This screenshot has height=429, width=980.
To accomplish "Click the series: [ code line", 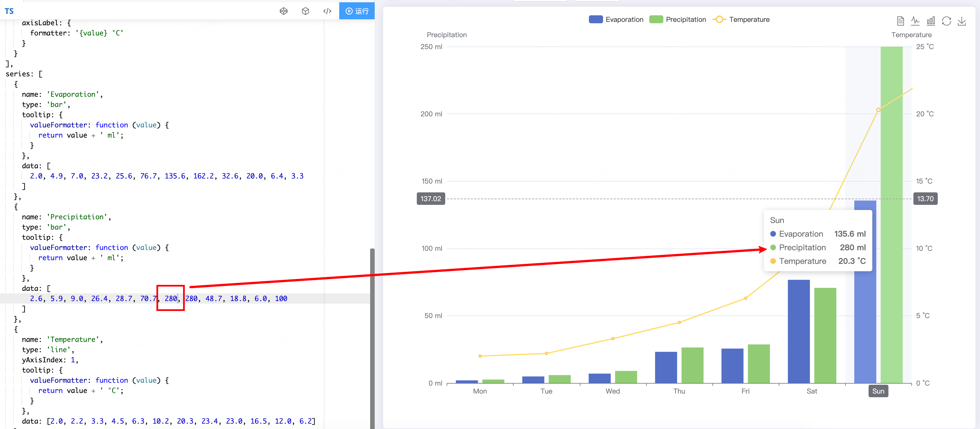I will click(x=24, y=74).
